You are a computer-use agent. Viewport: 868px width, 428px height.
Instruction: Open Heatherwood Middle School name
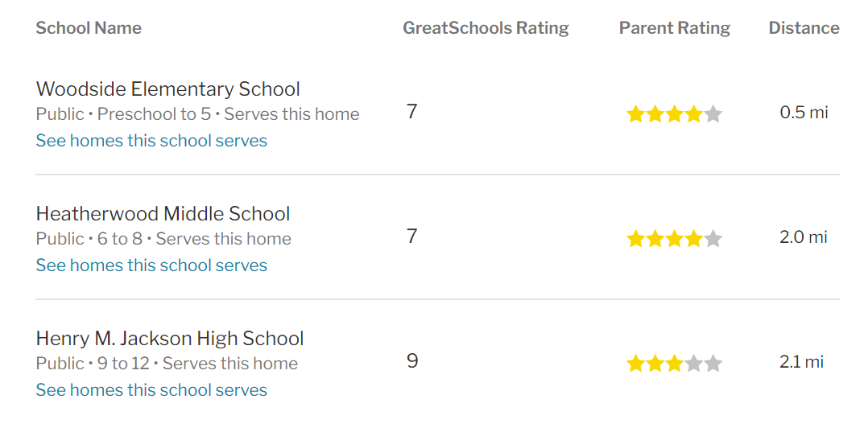[x=163, y=213]
